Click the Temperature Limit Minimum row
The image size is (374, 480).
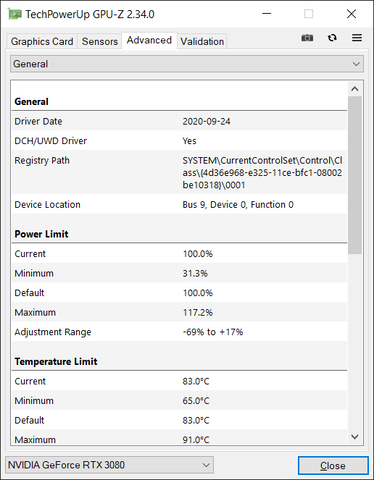click(x=179, y=401)
